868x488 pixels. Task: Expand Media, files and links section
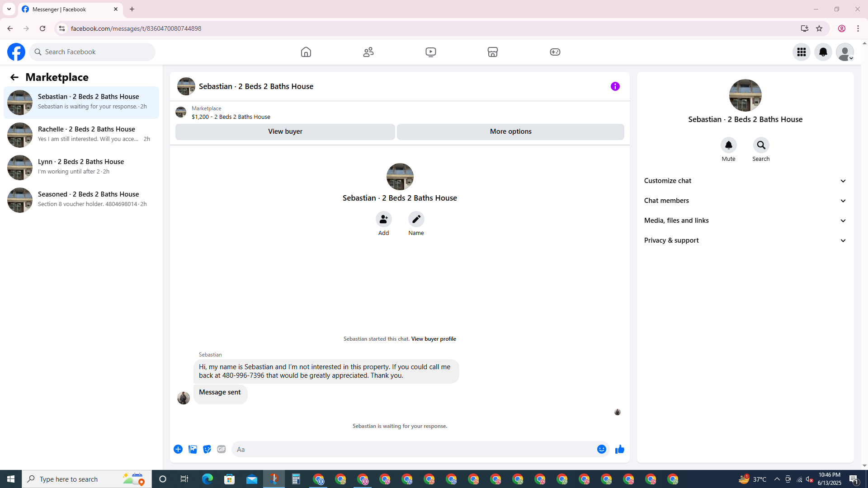coord(745,221)
